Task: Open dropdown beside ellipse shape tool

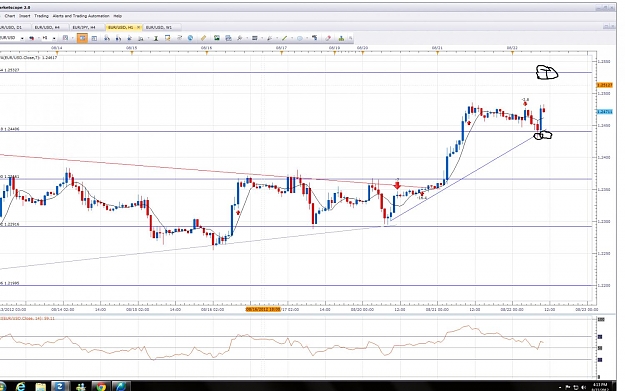Action: [307, 38]
